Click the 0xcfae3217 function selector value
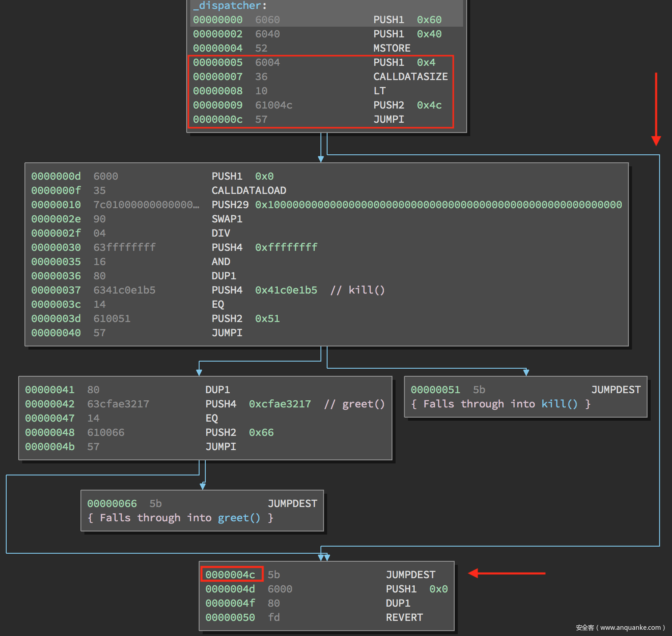This screenshot has width=672, height=636. (280, 404)
